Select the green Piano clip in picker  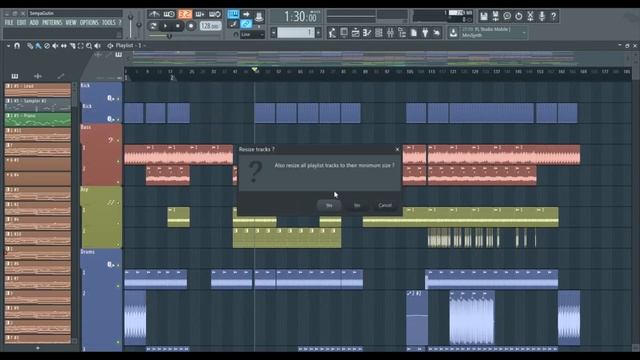(x=38, y=119)
